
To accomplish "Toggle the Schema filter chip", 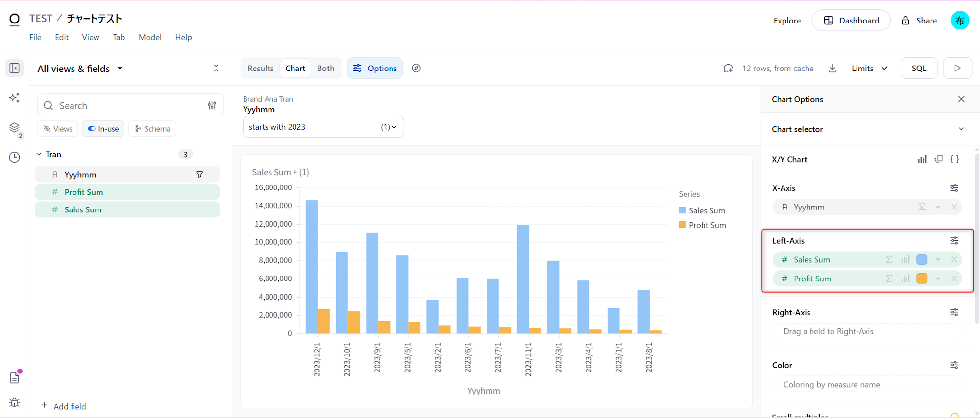I will [x=152, y=129].
